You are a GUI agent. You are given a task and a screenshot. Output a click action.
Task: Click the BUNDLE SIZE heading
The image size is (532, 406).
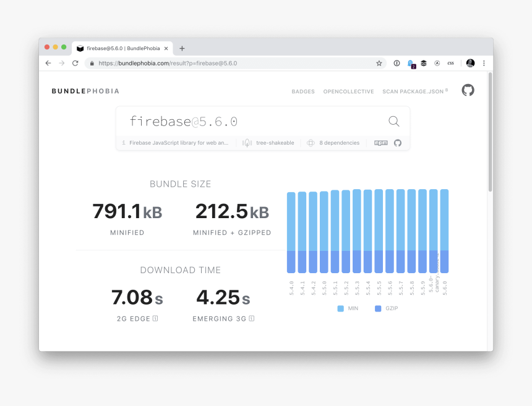click(181, 184)
